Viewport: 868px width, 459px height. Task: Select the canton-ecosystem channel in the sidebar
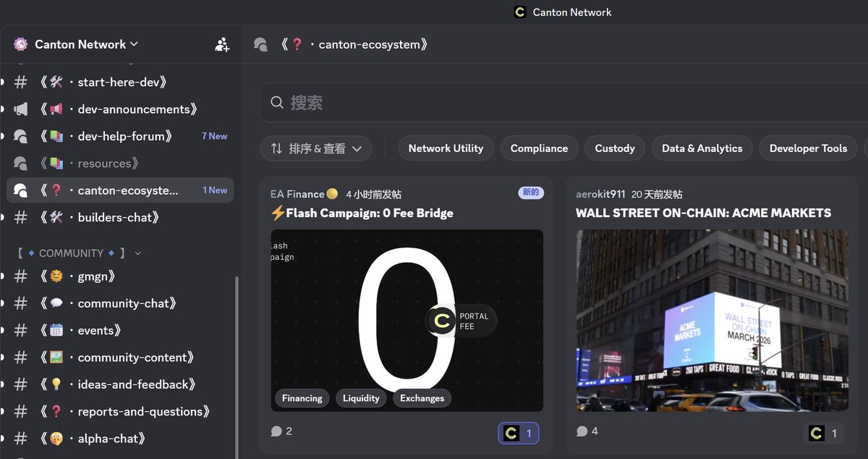(x=120, y=190)
